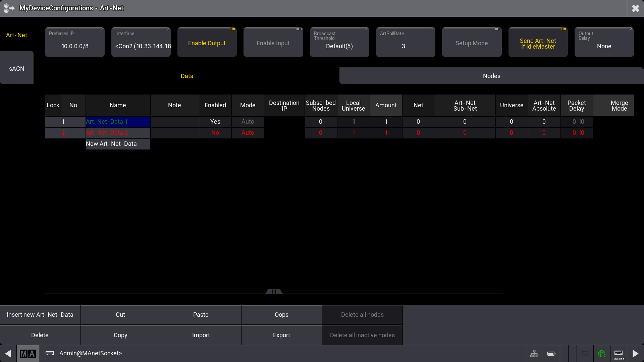This screenshot has width=644, height=362.
Task: Open the Interface selection dropdown
Action: [x=141, y=43]
